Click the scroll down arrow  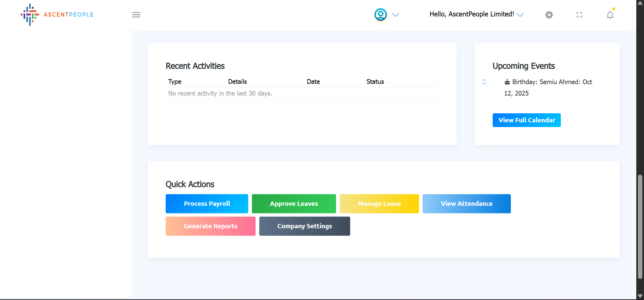pyautogui.click(x=640, y=296)
